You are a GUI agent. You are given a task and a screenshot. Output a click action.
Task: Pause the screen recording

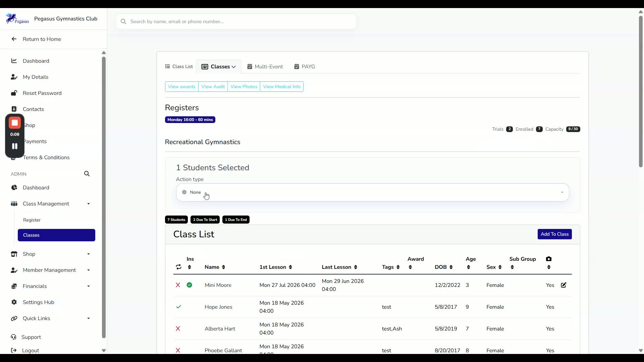(x=15, y=146)
